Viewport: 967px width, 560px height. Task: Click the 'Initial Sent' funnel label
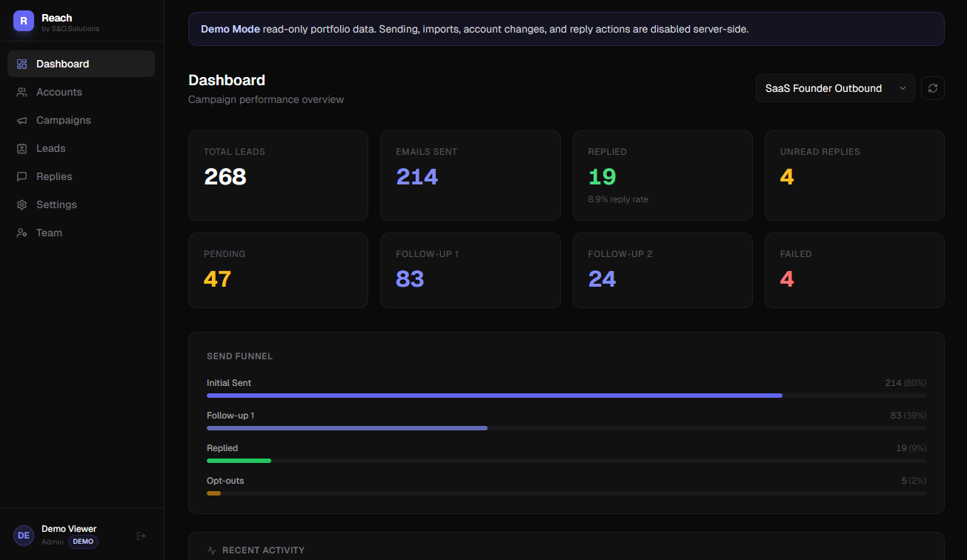229,383
